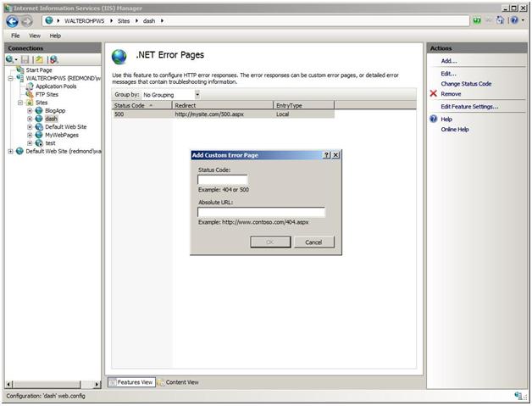Click Change Status Code action
Viewport: 532px width, 406px height.
tap(466, 84)
